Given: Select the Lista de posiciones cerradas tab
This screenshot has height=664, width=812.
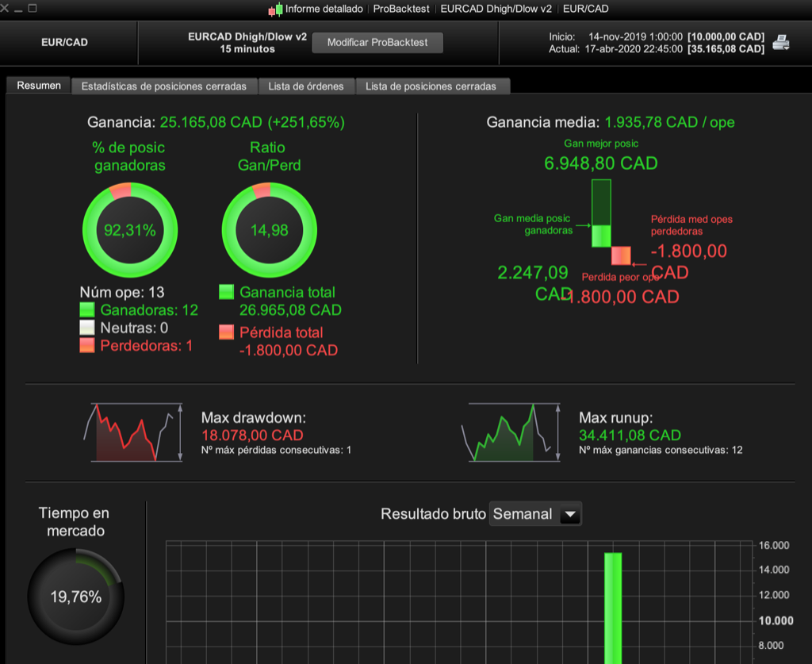Looking at the screenshot, I should (x=431, y=86).
